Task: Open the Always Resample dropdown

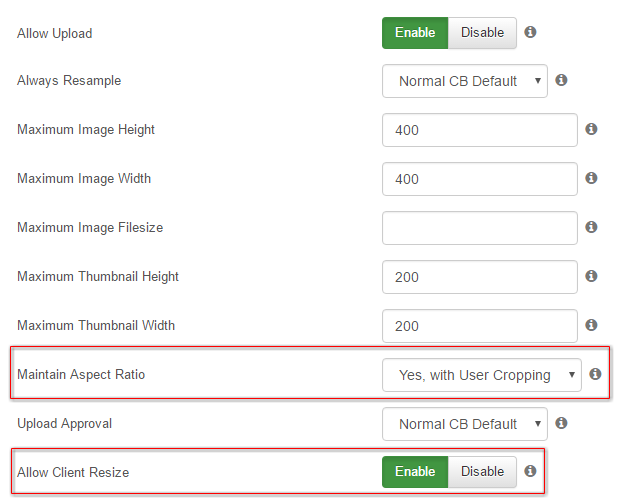Action: point(465,81)
